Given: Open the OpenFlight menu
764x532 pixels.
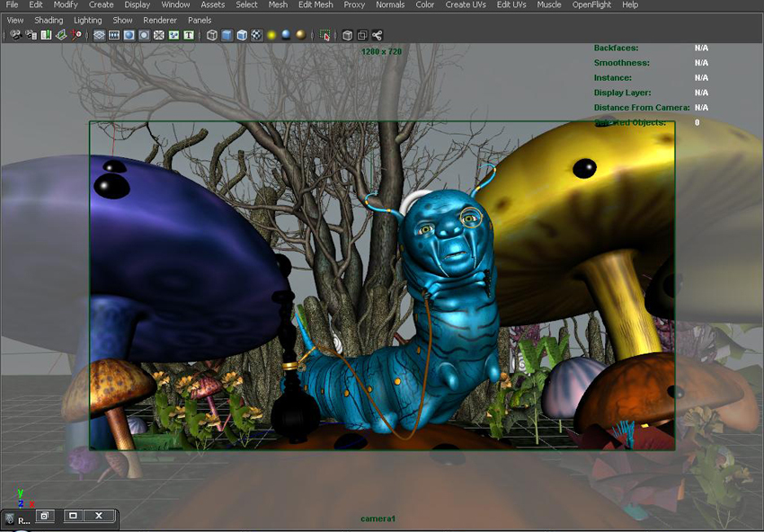Looking at the screenshot, I should tap(591, 4).
